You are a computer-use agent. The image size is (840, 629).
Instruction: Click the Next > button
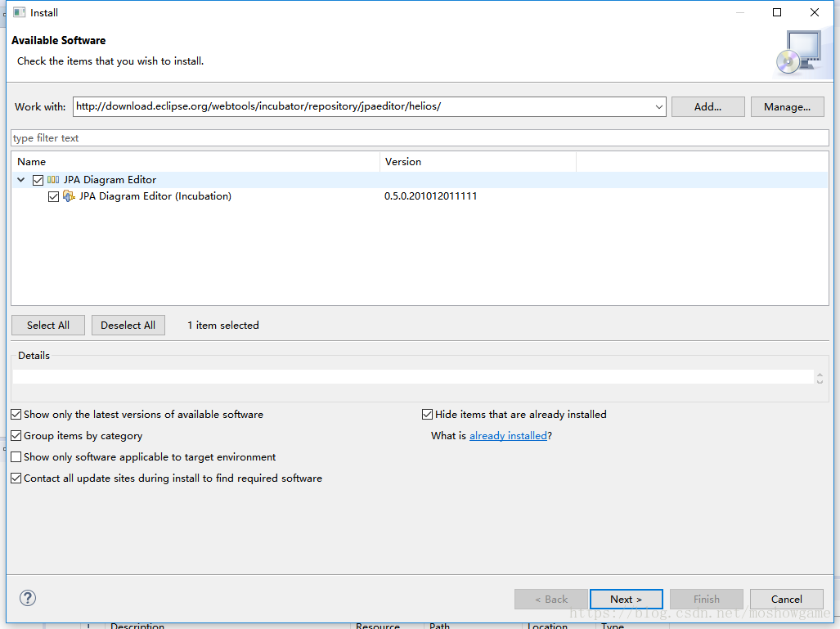(627, 599)
